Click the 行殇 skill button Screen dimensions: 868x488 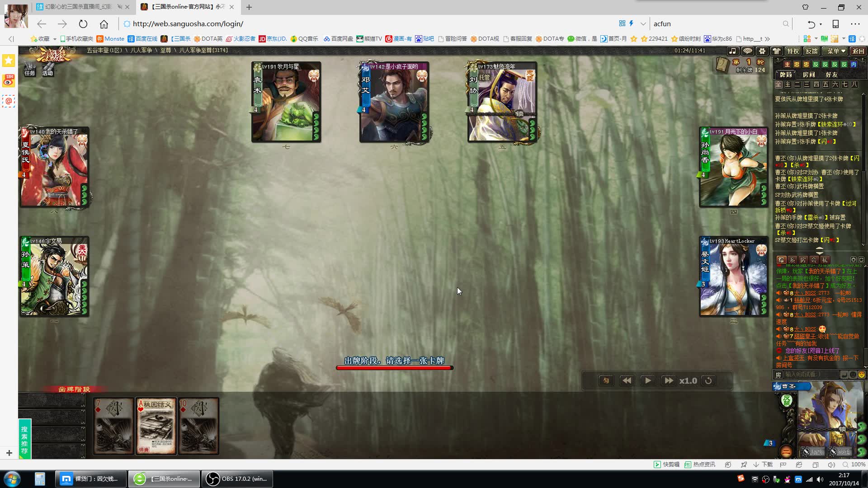[813, 451]
